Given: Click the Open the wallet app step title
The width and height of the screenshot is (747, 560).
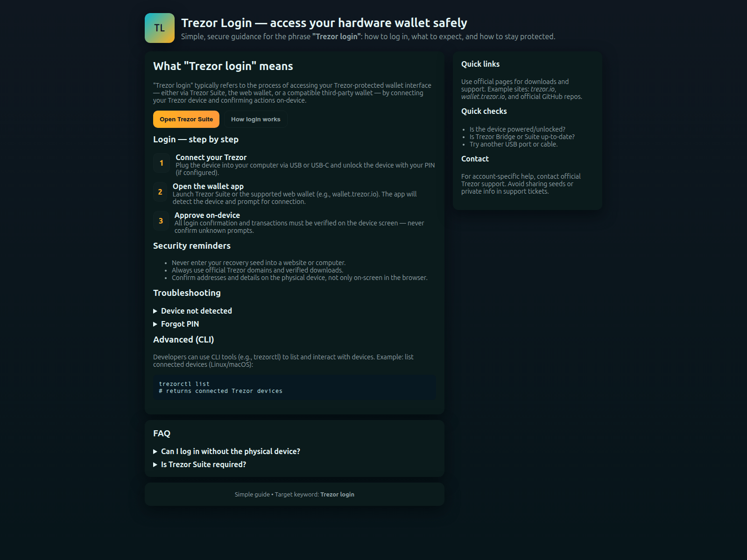Looking at the screenshot, I should click(208, 187).
